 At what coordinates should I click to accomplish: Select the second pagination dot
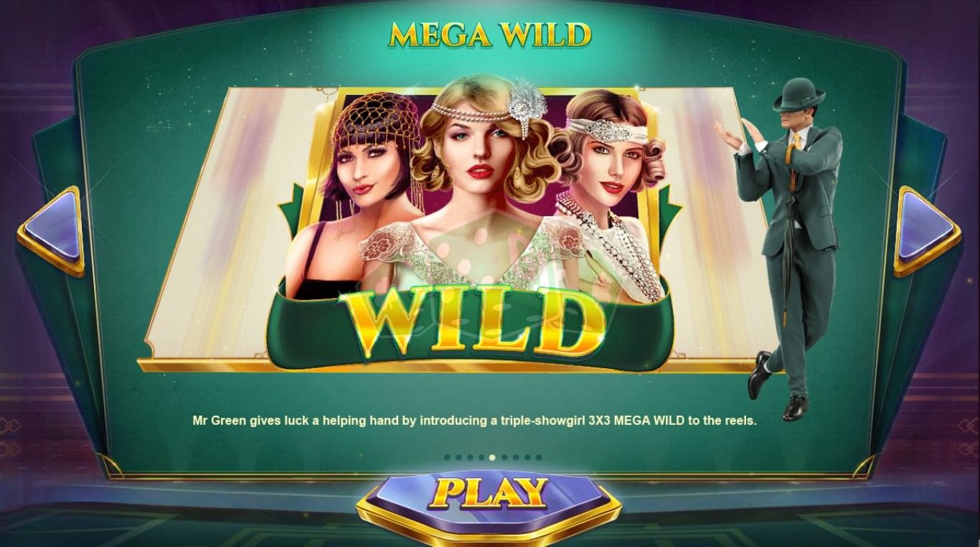(458, 457)
